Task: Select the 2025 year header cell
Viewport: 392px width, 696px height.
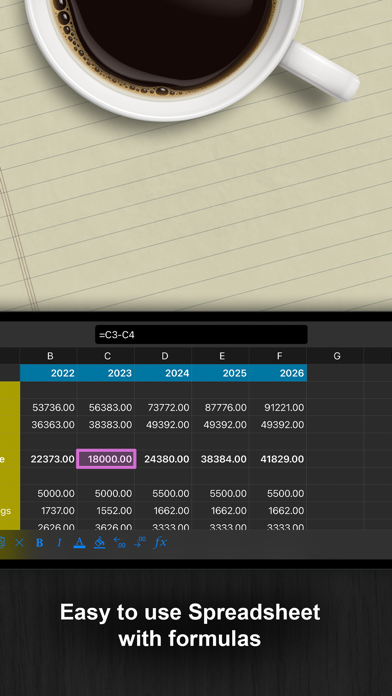Action: click(x=221, y=373)
